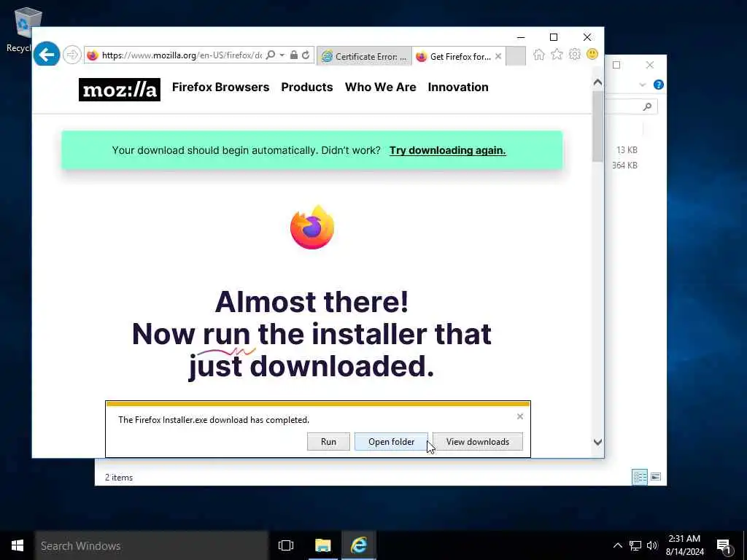Click the View downloads button
The width and height of the screenshot is (747, 560).
click(x=477, y=441)
